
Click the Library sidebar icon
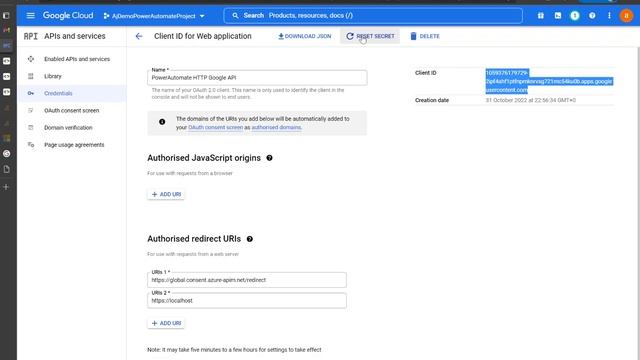[31, 76]
